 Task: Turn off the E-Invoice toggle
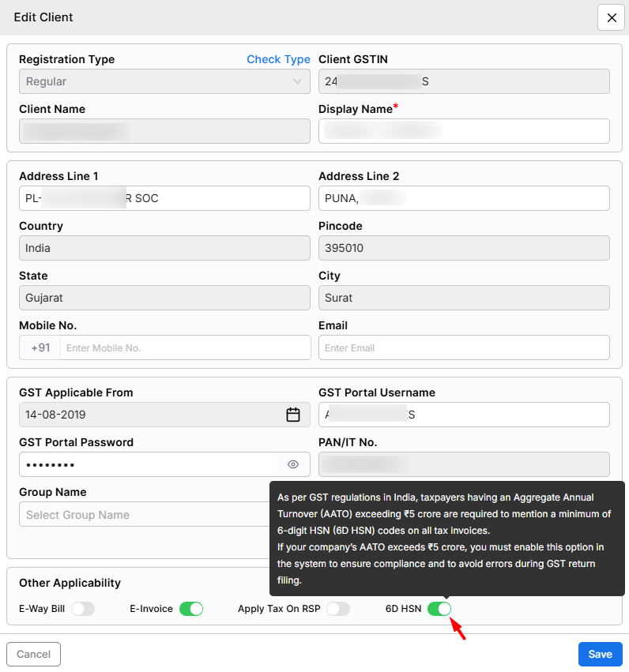191,609
